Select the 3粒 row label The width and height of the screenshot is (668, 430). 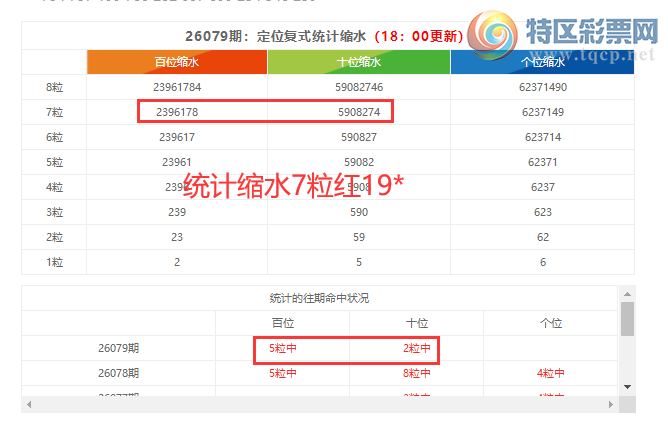[55, 212]
